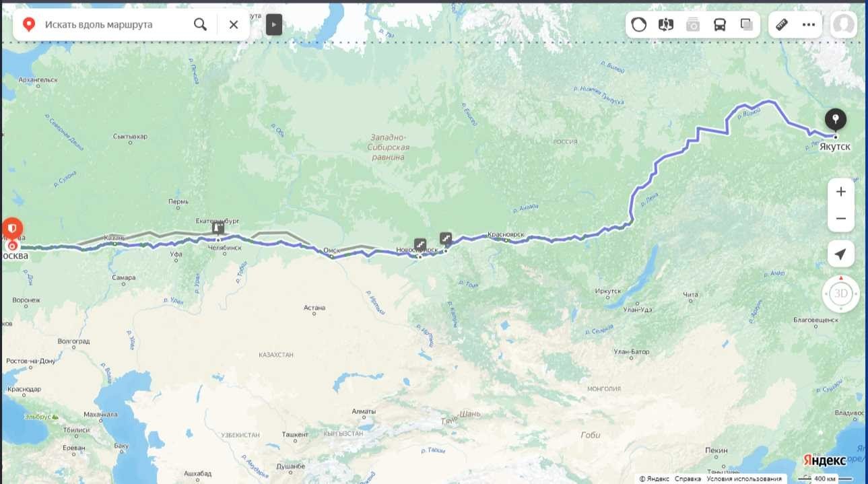
Task: Expand the collapsed route panel arrow
Action: tap(273, 25)
